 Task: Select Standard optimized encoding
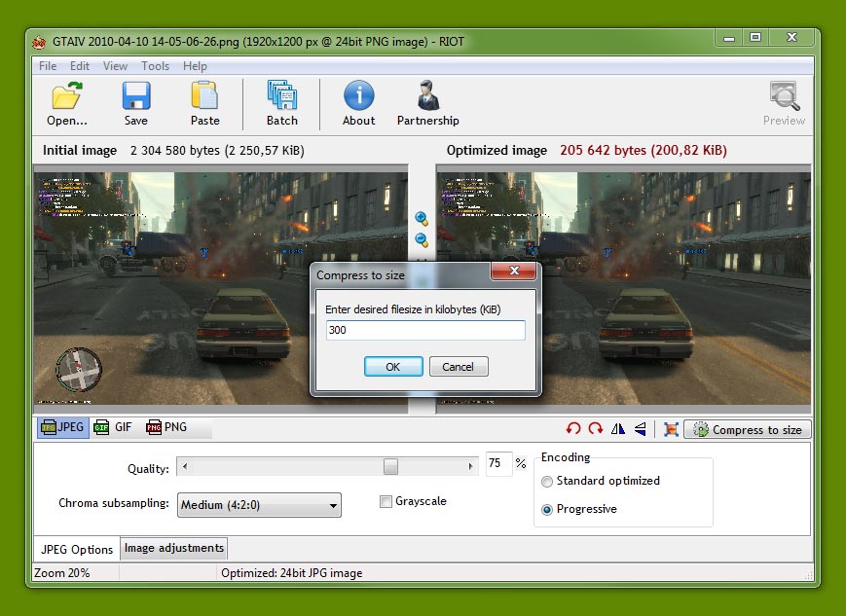(547, 481)
